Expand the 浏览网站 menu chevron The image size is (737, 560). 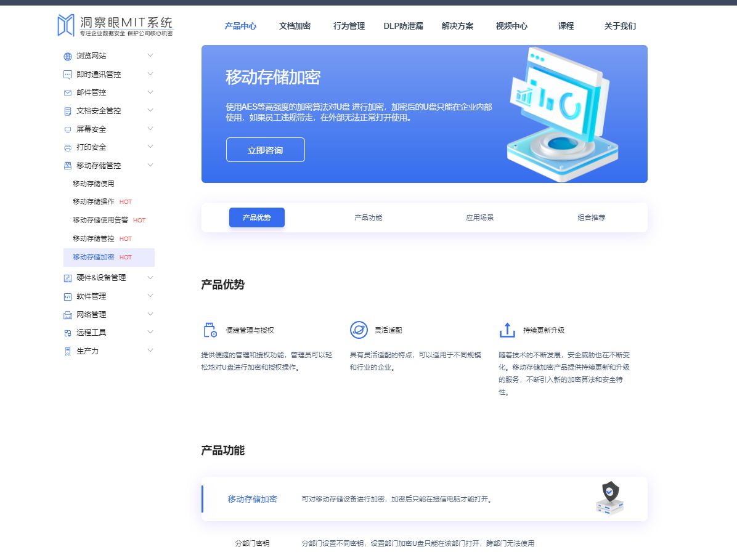coord(150,55)
